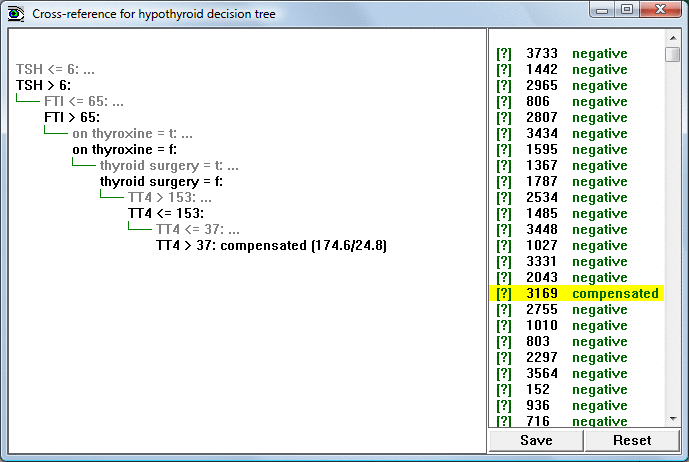Select case 2807 in the list

(x=577, y=117)
